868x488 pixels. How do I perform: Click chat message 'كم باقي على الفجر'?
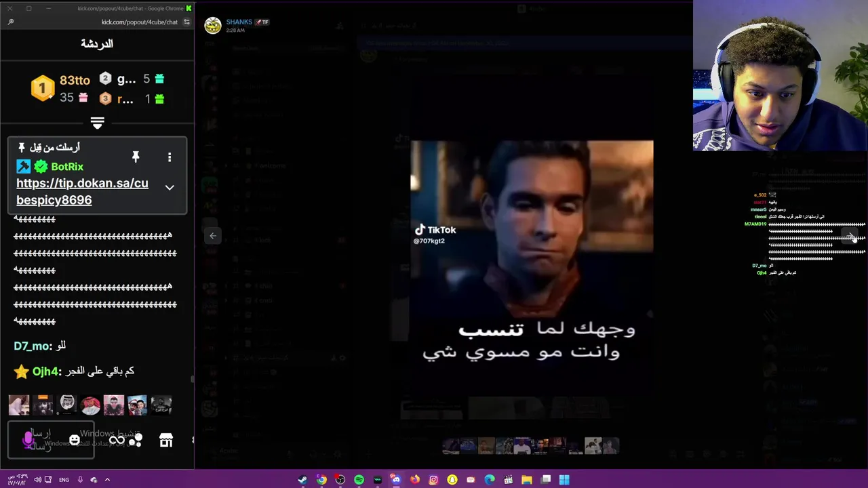(98, 371)
